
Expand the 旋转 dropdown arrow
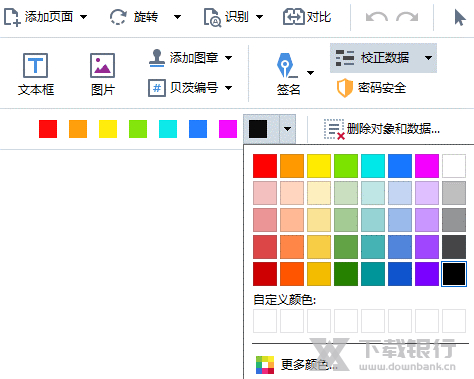coord(178,17)
